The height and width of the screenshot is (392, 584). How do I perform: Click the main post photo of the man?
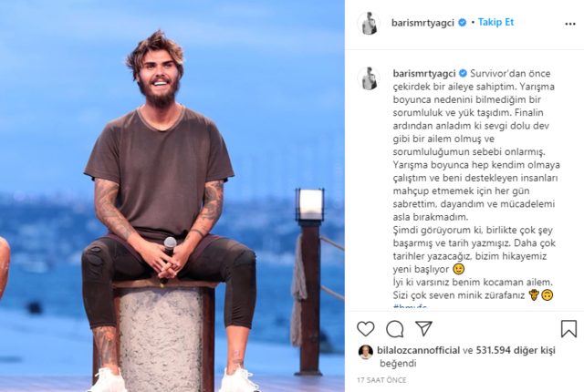(x=172, y=196)
